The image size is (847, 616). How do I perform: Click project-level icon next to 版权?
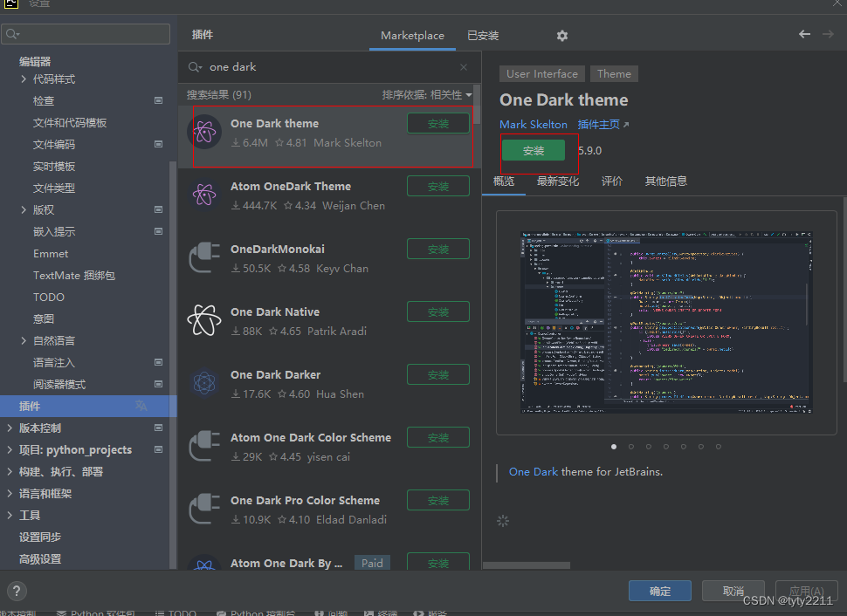point(158,209)
